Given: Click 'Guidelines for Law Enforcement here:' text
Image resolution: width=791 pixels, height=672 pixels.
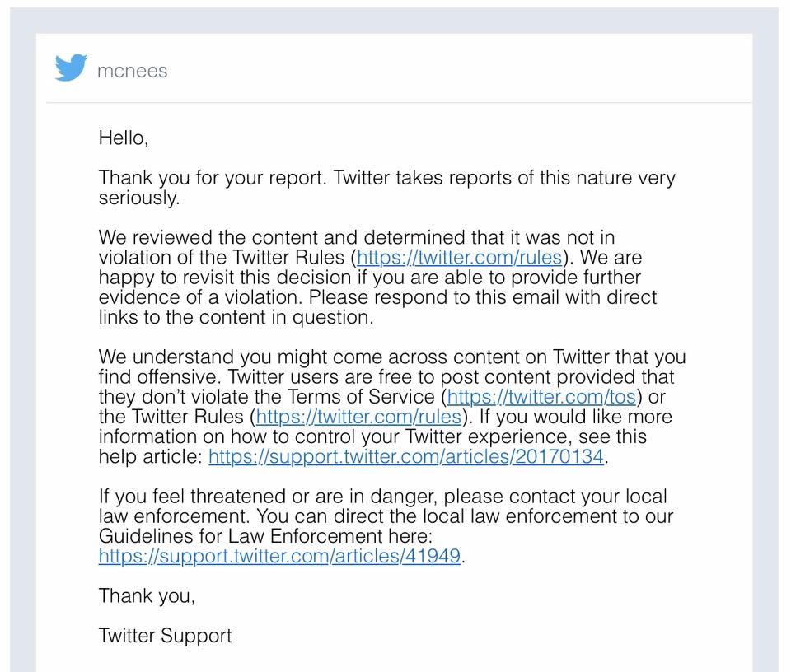Looking at the screenshot, I should [265, 536].
